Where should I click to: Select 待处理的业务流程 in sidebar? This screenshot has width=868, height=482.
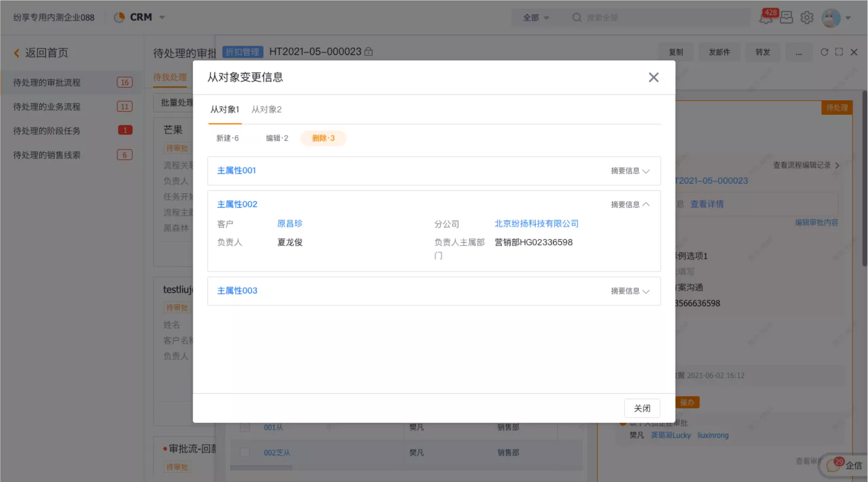point(72,106)
